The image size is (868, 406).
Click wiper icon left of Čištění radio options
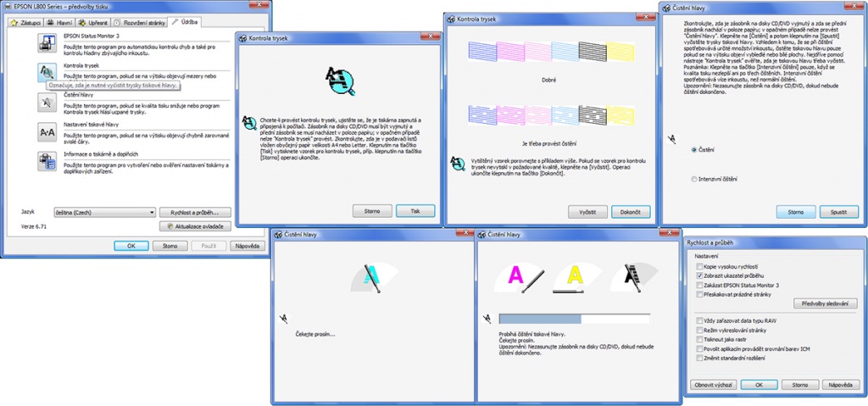[x=672, y=138]
